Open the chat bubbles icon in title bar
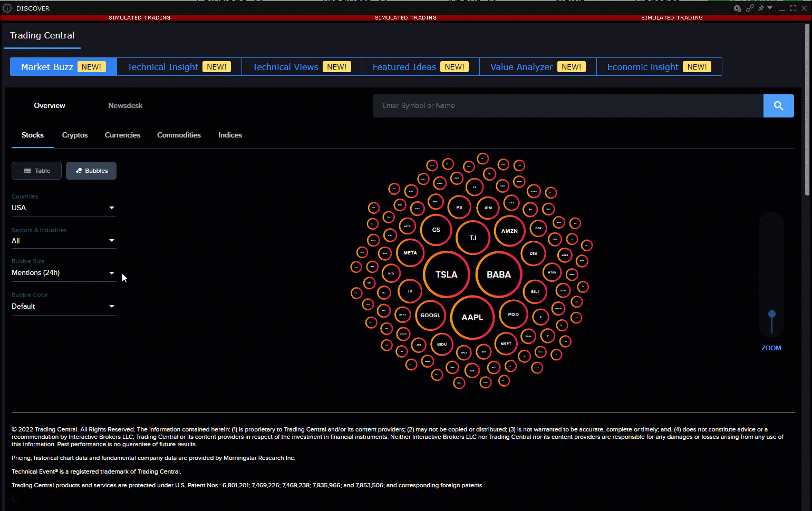The image size is (812, 511). [737, 8]
